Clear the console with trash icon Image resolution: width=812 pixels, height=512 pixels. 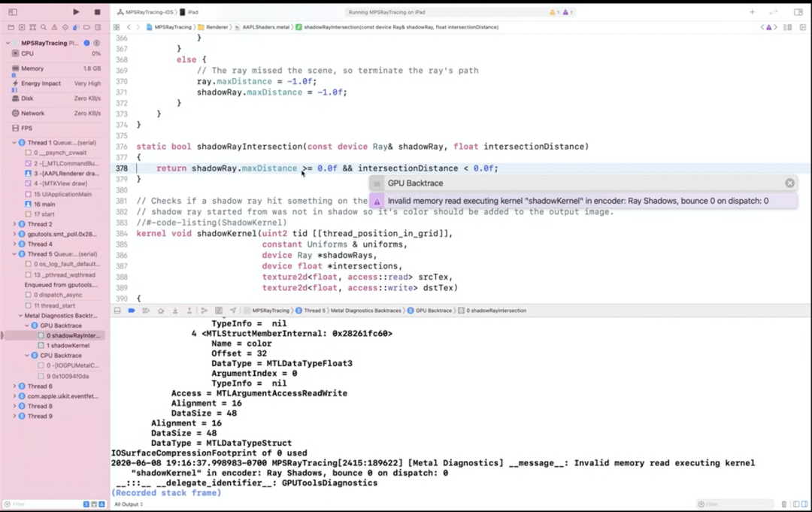coord(783,504)
